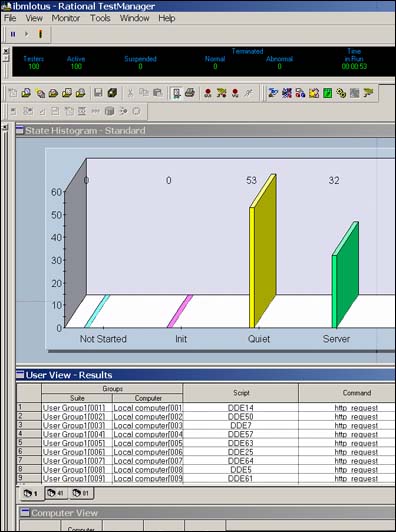Open the Window menu
Image resolution: width=396 pixels, height=532 pixels.
pos(134,18)
